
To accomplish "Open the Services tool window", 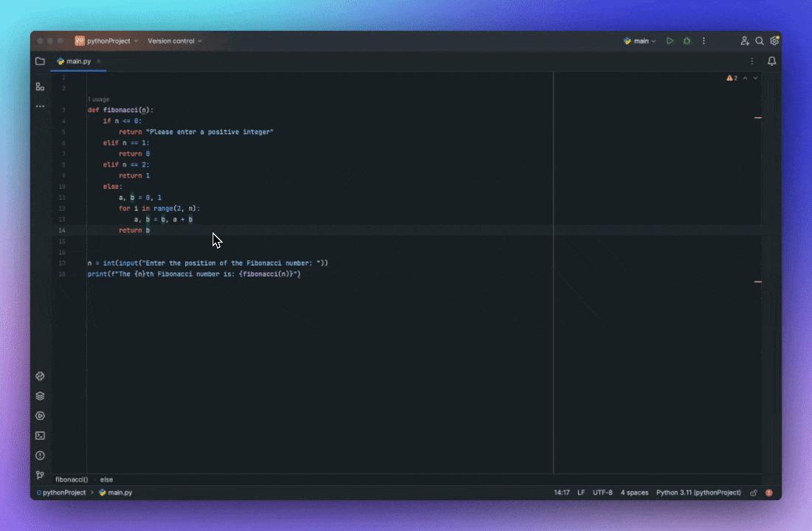I will 40,415.
